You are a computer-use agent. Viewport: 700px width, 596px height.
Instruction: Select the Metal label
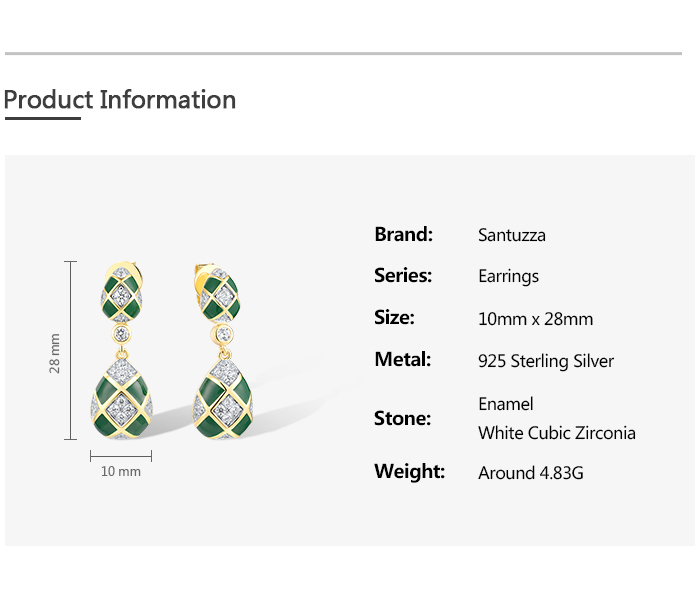402,360
